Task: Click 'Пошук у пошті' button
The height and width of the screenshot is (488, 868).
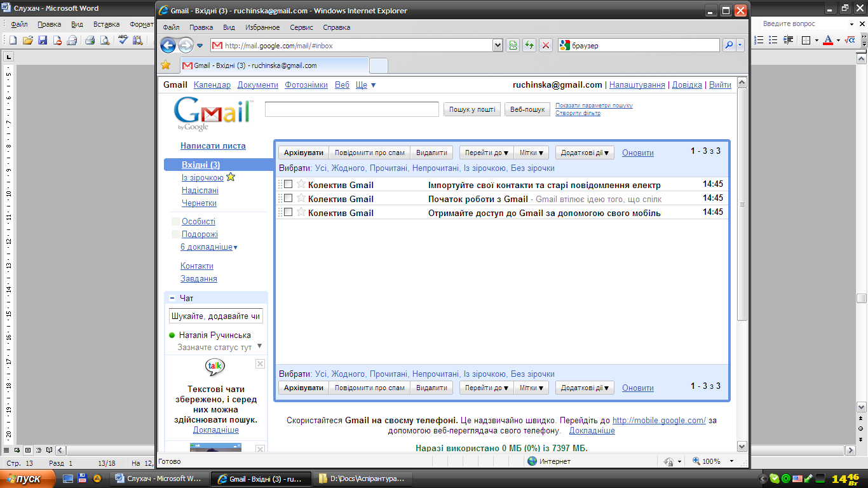Action: pos(472,109)
